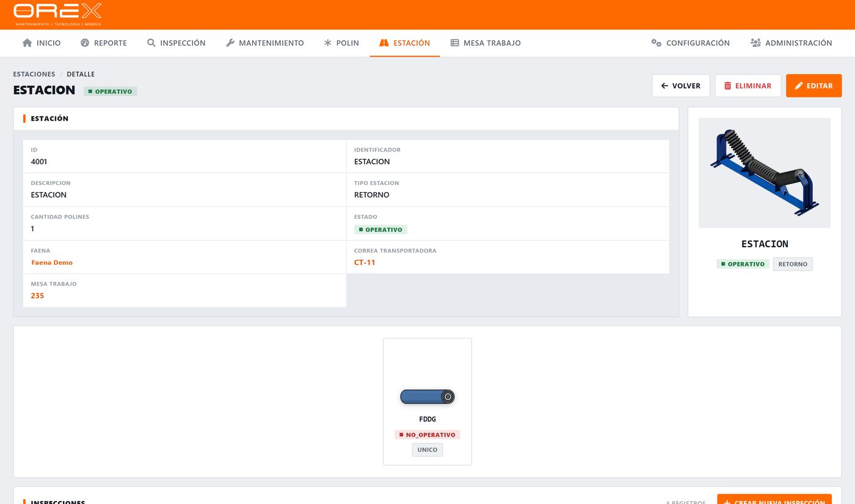Click the blue roller polin image
Image resolution: width=855 pixels, height=504 pixels.
tap(428, 397)
